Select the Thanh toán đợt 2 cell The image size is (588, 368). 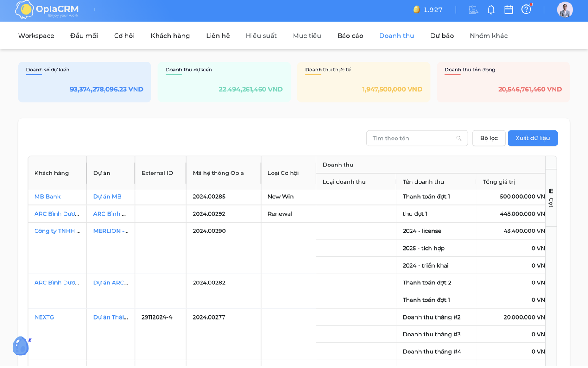[x=436, y=283]
